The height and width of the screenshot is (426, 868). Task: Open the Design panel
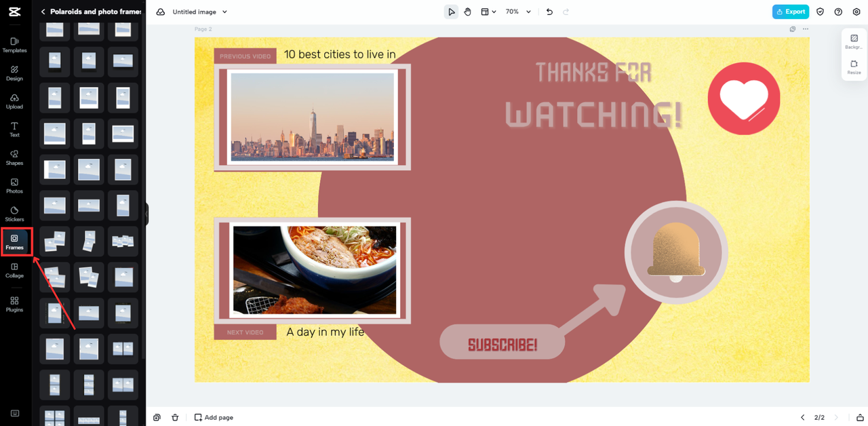[14, 73]
